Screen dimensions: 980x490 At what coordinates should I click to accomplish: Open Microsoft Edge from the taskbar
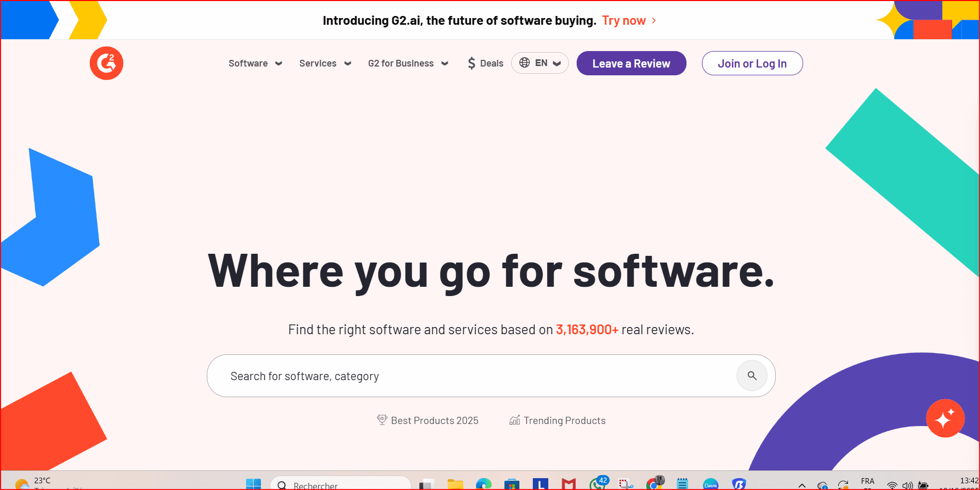coord(483,484)
